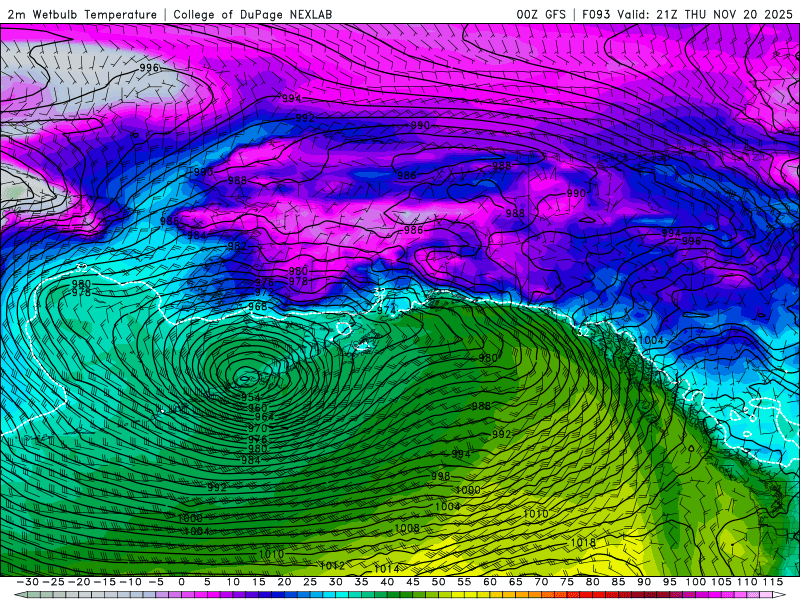Click the 115 value on the color scale

(x=772, y=582)
